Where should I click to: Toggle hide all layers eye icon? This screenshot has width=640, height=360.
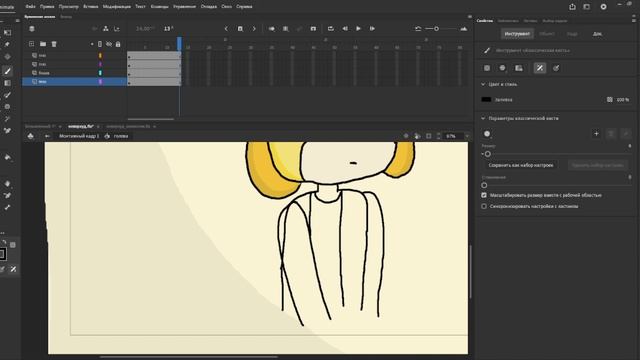(109, 44)
